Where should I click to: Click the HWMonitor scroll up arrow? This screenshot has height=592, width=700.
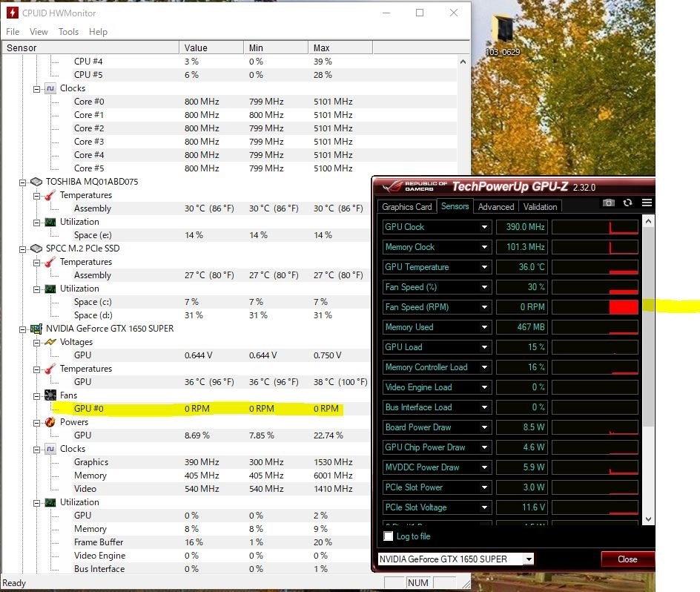(463, 62)
